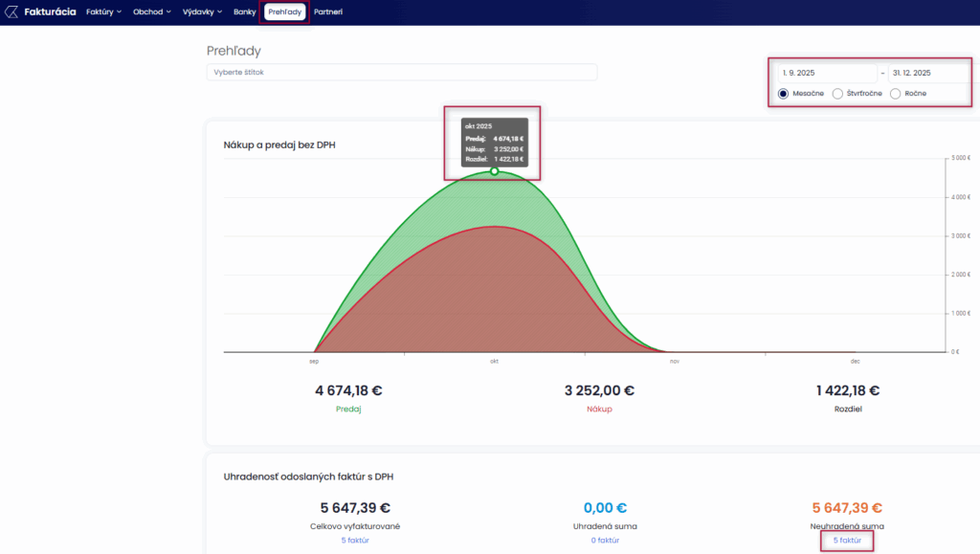Expand the Výdavky dropdown menu
The width and height of the screenshot is (980, 554).
tap(202, 11)
